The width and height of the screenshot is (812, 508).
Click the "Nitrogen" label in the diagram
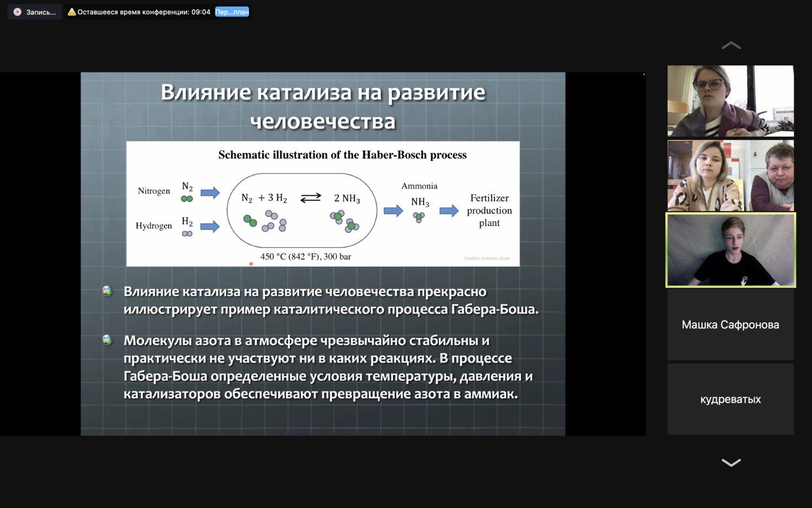pos(154,191)
